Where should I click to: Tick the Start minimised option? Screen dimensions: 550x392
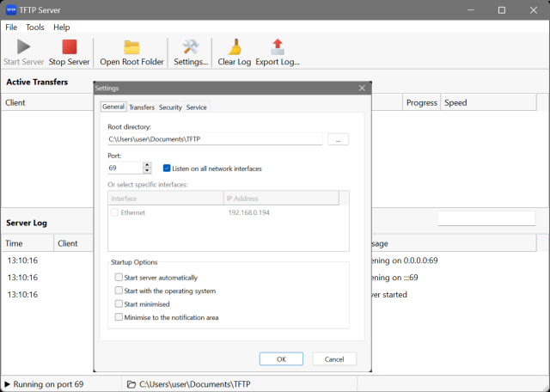(x=119, y=304)
